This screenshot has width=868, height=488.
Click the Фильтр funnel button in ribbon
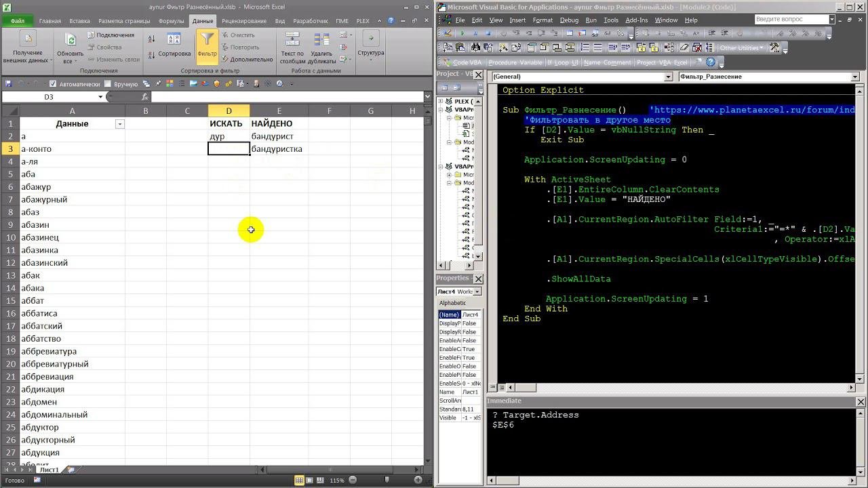coord(207,45)
